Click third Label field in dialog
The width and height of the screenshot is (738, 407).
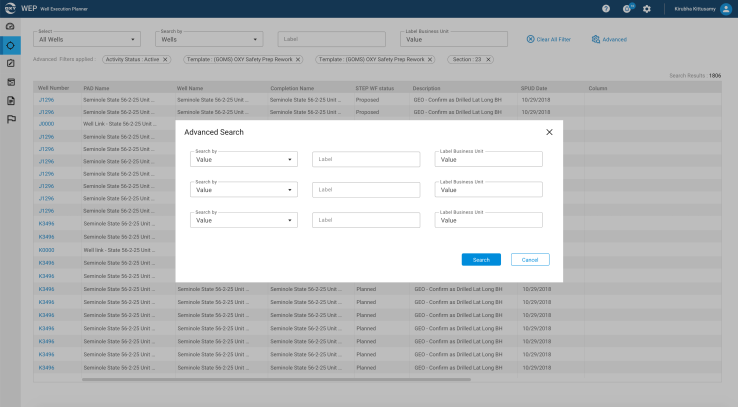[x=366, y=220]
